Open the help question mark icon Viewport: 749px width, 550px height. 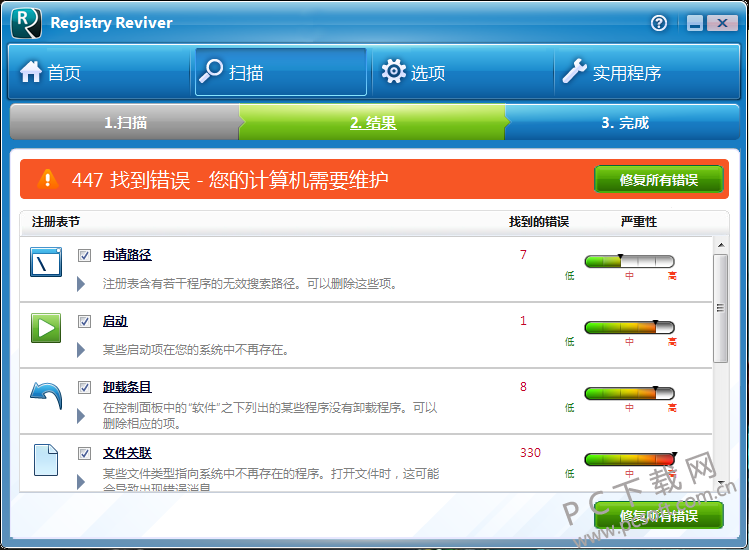[659, 23]
